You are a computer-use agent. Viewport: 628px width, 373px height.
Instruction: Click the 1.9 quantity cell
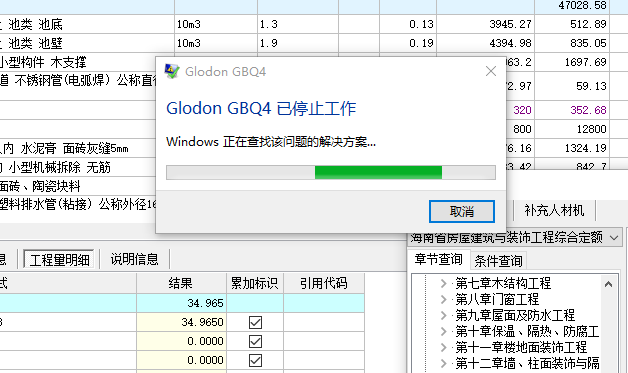point(298,43)
